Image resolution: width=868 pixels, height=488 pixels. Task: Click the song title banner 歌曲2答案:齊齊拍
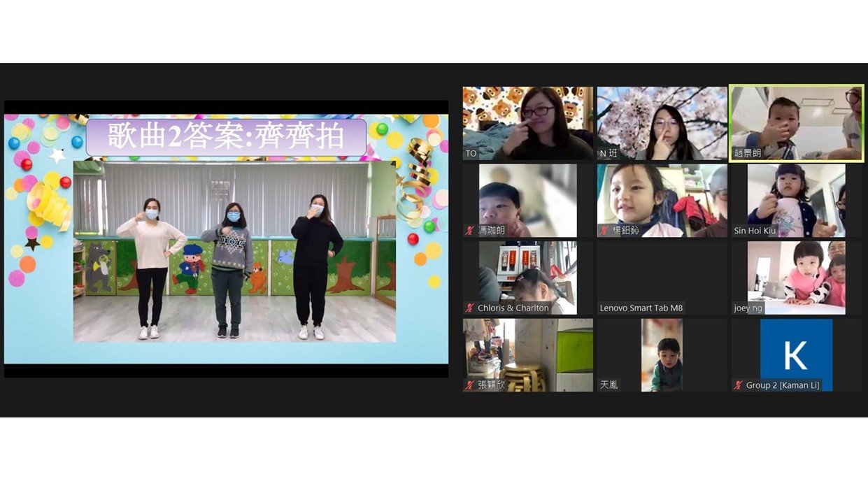click(x=226, y=138)
